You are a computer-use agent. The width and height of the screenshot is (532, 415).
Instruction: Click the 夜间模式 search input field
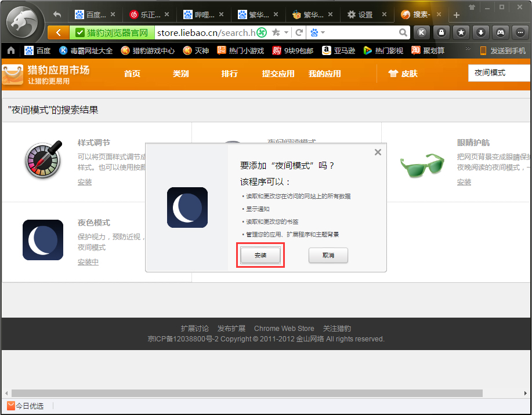pos(500,73)
